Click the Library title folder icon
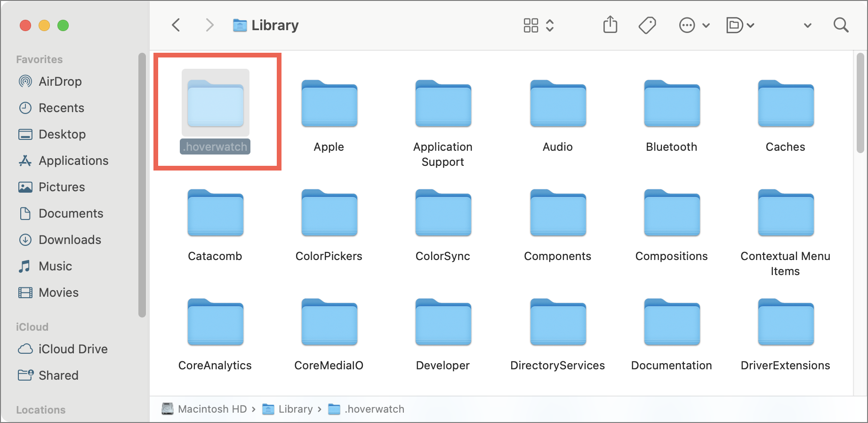 [240, 25]
